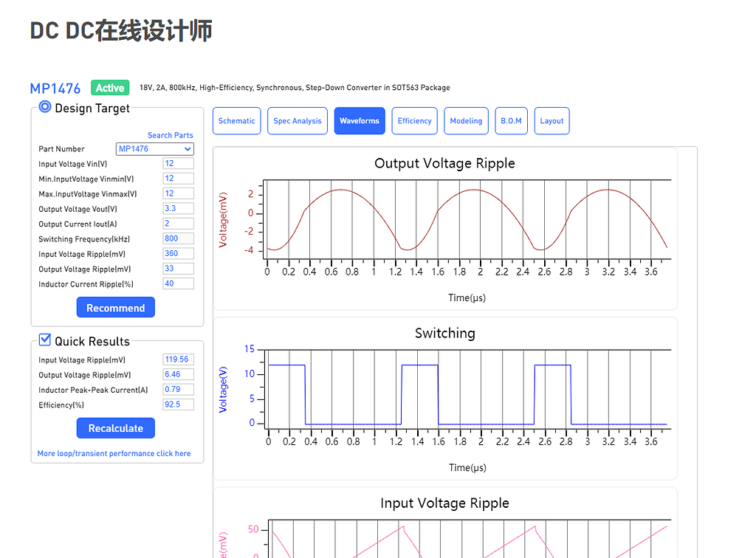Click the Recommend button
Viewport: 756px width, 558px height.
coord(115,307)
